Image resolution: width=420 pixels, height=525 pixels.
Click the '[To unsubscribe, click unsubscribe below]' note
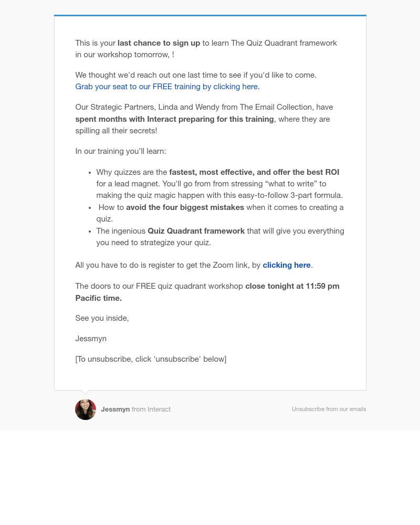pos(151,359)
